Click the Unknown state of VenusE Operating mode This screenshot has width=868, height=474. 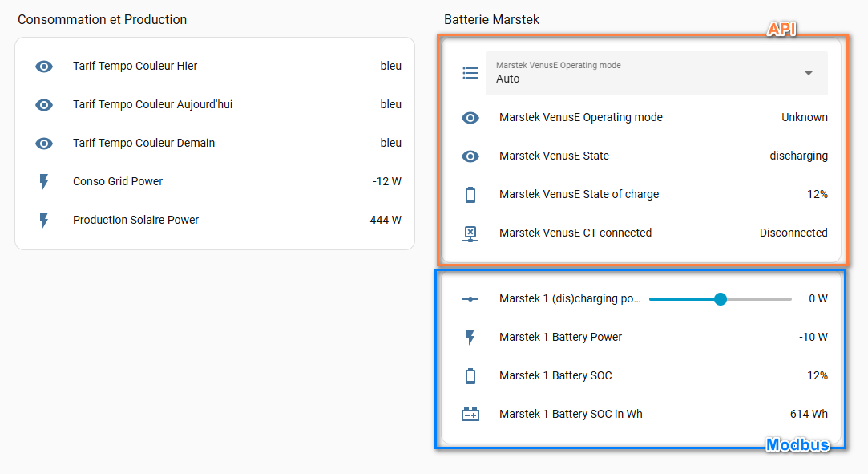(x=805, y=117)
